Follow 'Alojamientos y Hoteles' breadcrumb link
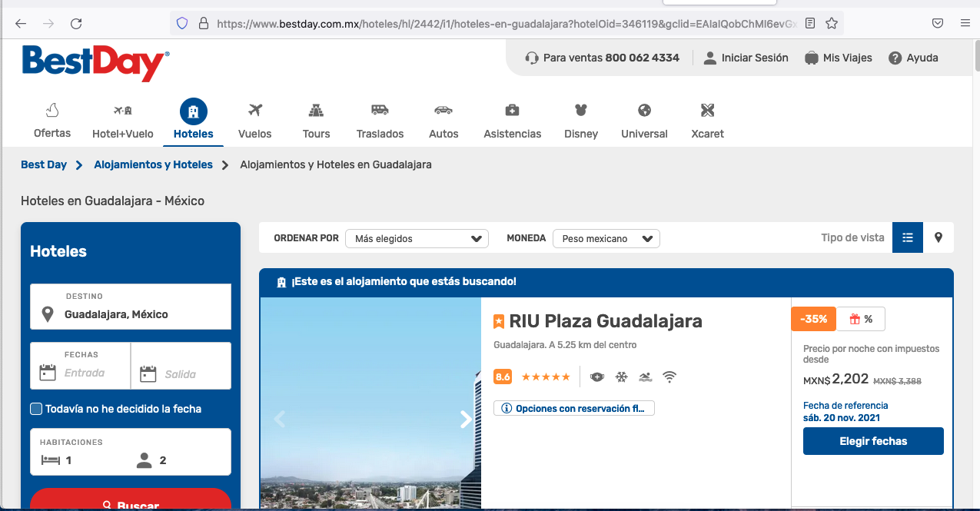This screenshot has width=980, height=511. pos(154,164)
